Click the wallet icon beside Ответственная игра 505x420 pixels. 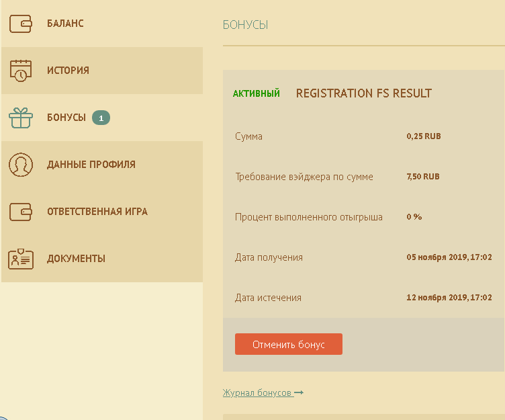pos(21,212)
